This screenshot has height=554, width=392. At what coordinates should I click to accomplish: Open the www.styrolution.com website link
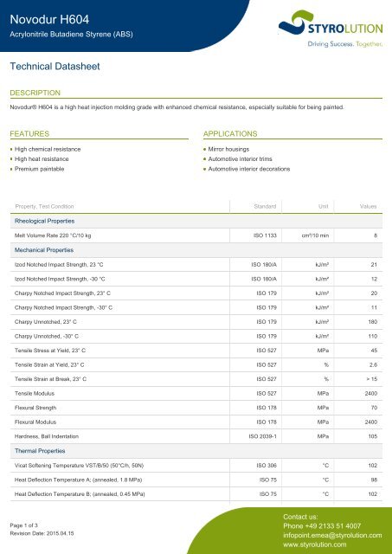[315, 544]
